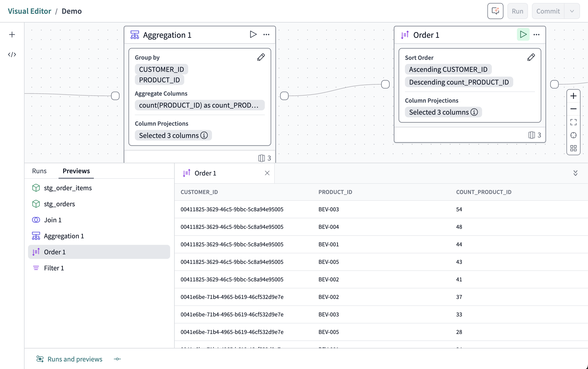Fit the canvas view to screen
Image resolution: width=588 pixels, height=369 pixels.
point(573,122)
